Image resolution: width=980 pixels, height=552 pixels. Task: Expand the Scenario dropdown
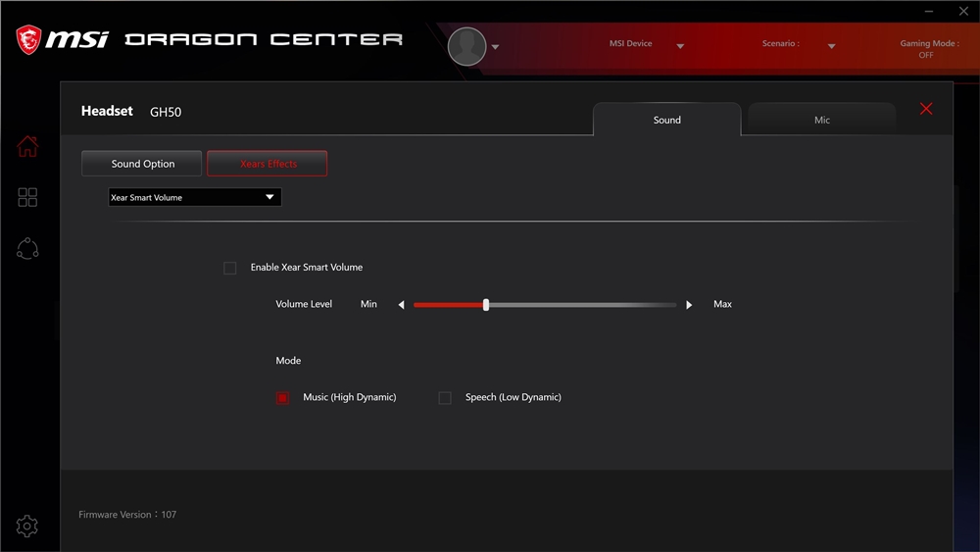point(832,46)
